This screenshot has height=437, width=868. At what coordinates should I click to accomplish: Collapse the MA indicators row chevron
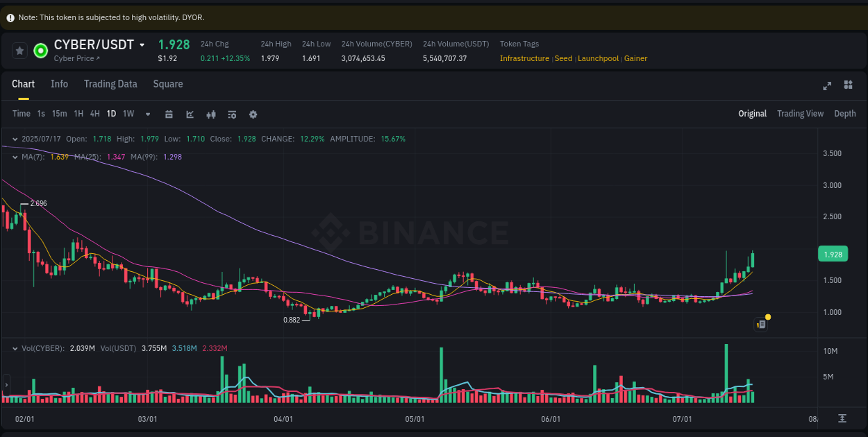[x=15, y=157]
